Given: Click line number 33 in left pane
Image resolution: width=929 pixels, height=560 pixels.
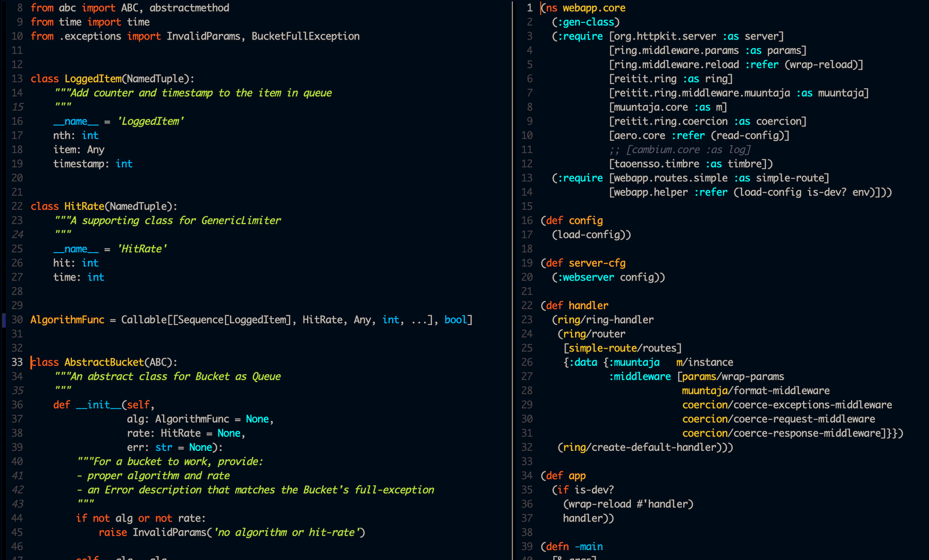Looking at the screenshot, I should pos(17,362).
